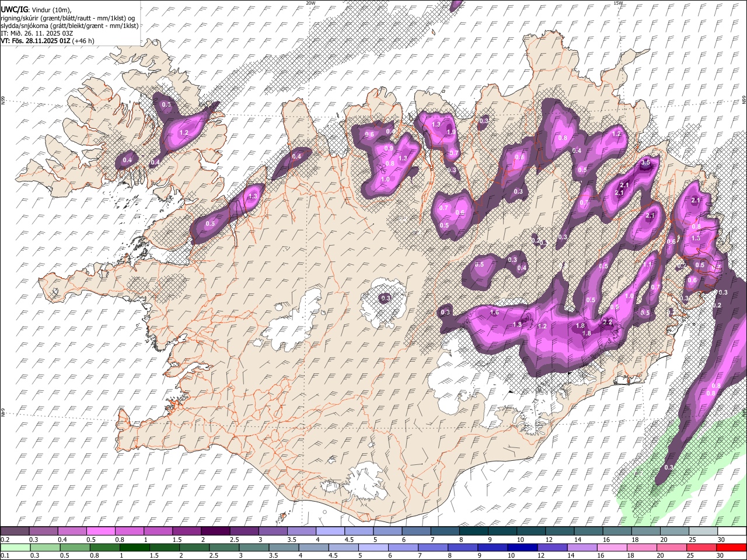
Task: Click the "rigning/skúrir" legend description line
Action: click(x=69, y=18)
